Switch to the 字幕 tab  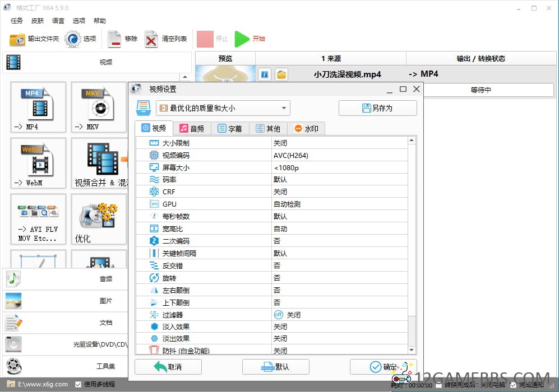click(x=230, y=129)
